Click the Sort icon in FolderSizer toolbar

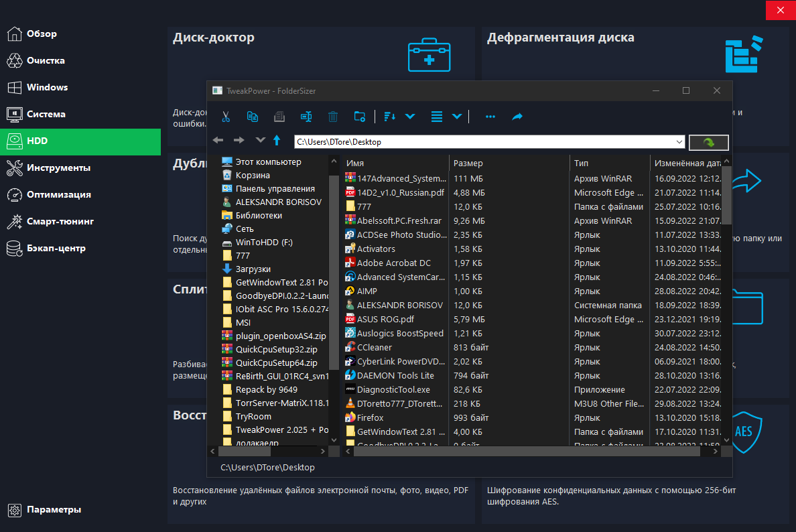389,117
